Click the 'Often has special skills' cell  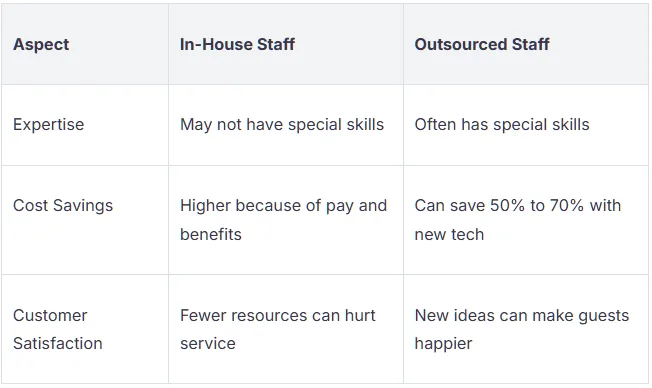pos(502,124)
